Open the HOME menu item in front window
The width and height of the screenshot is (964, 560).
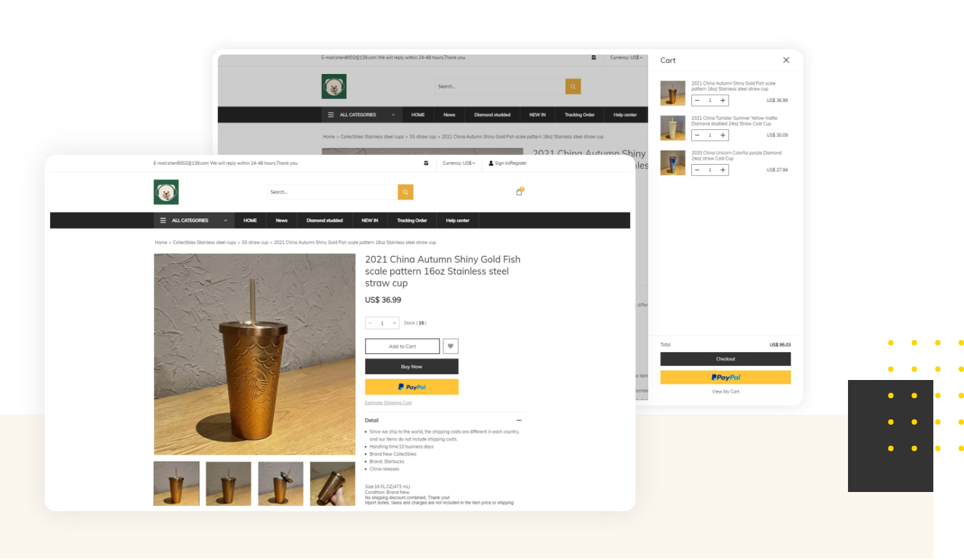tap(250, 221)
